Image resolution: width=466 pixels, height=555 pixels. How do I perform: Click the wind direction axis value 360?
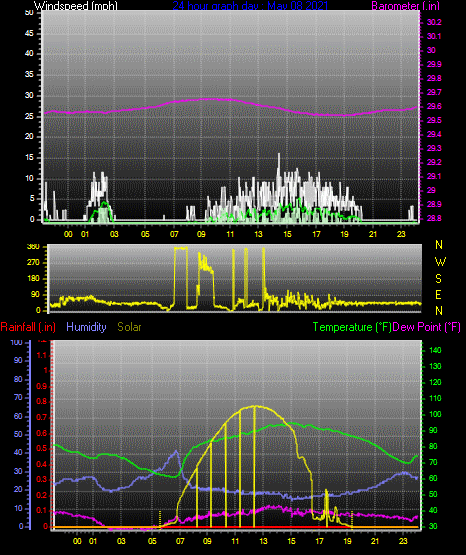pos(33,247)
